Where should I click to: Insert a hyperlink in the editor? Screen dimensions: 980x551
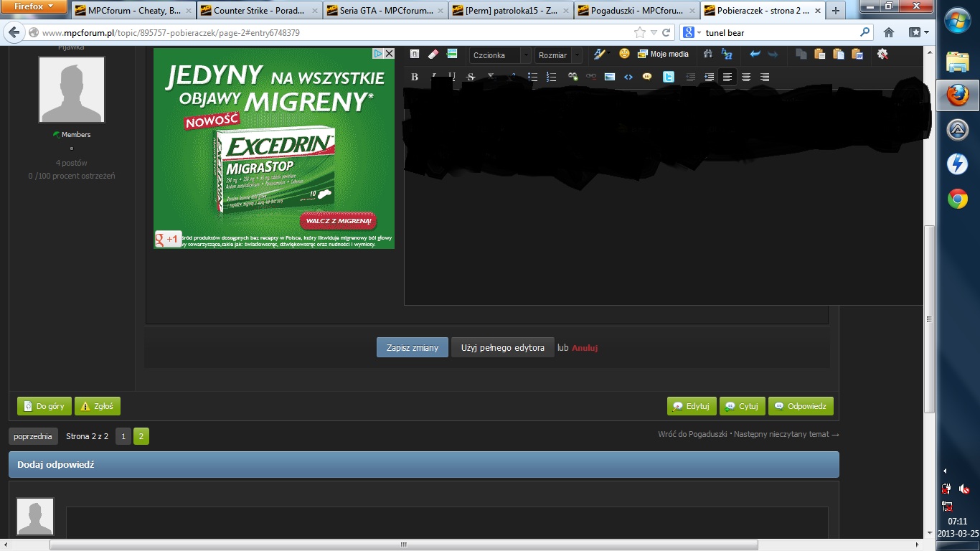click(573, 77)
